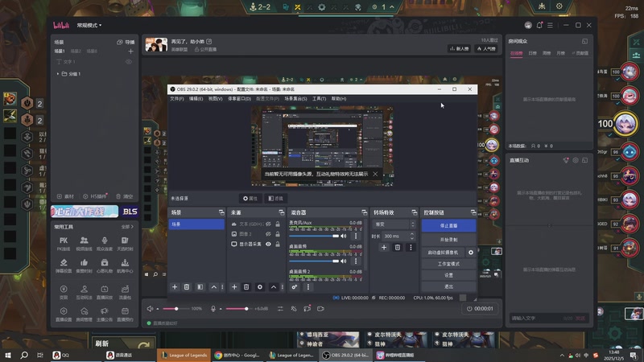Open 文件(F) menu in OBS
644x362 pixels.
[x=177, y=99]
